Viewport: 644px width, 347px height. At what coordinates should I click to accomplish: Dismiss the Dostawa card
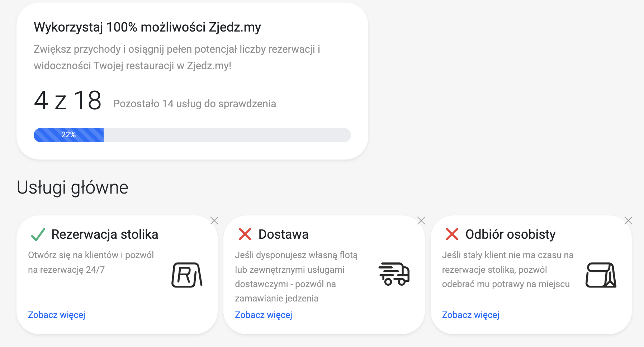tap(421, 220)
